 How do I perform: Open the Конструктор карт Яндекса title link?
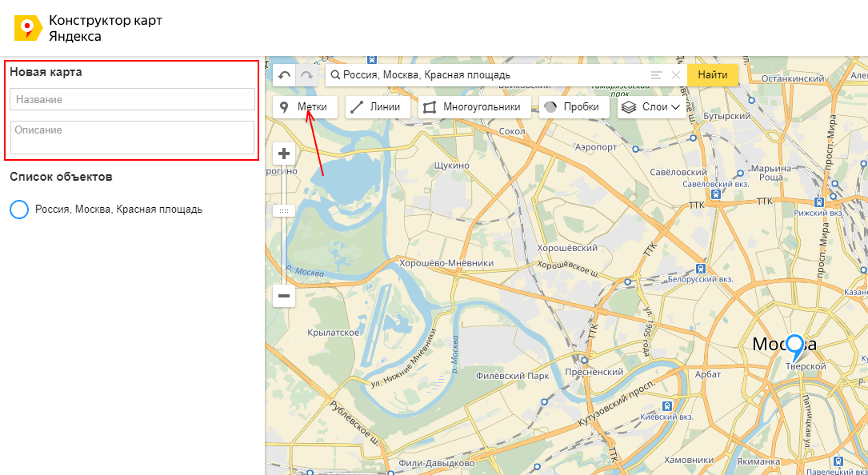105,28
